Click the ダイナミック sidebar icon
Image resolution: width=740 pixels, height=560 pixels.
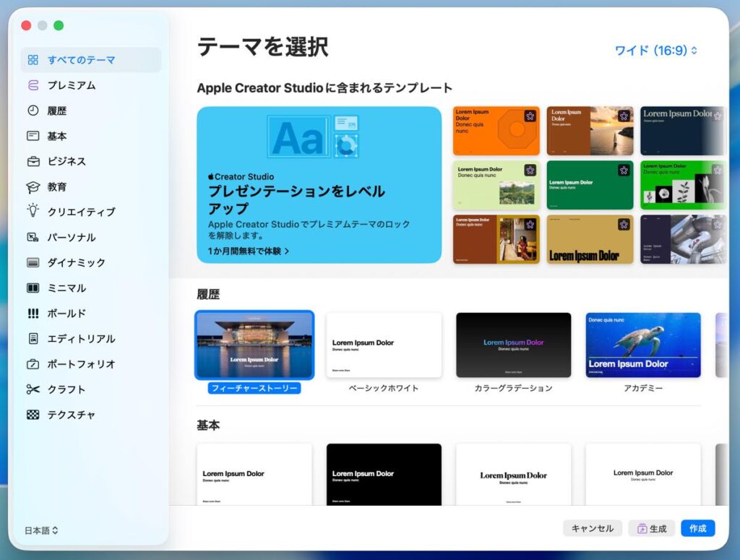(33, 262)
